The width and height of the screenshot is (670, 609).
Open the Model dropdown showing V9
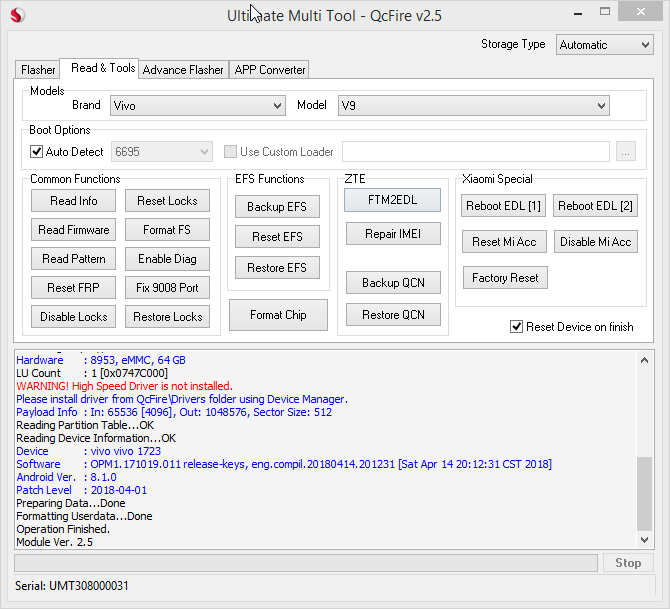473,105
